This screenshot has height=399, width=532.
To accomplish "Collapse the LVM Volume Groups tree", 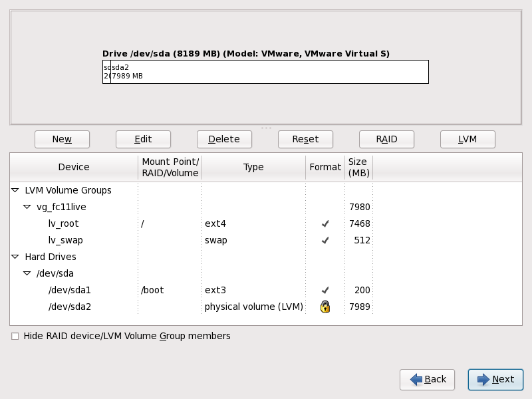I will [15, 190].
